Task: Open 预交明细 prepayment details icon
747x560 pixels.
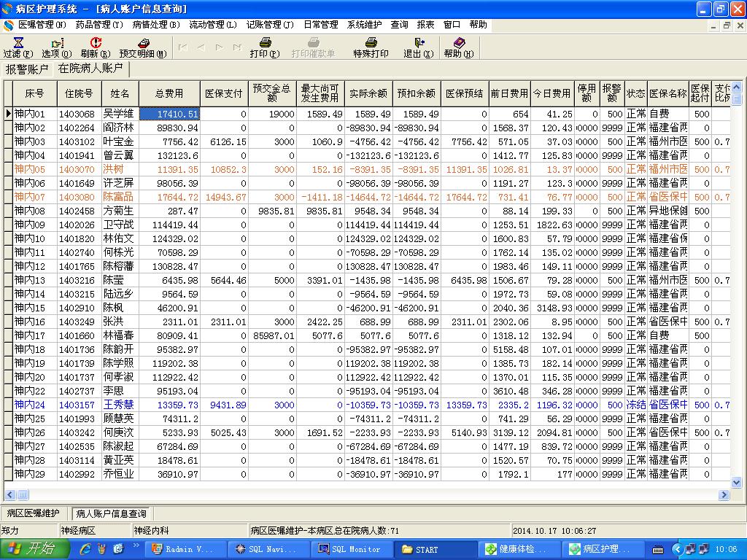Action: pos(143,44)
